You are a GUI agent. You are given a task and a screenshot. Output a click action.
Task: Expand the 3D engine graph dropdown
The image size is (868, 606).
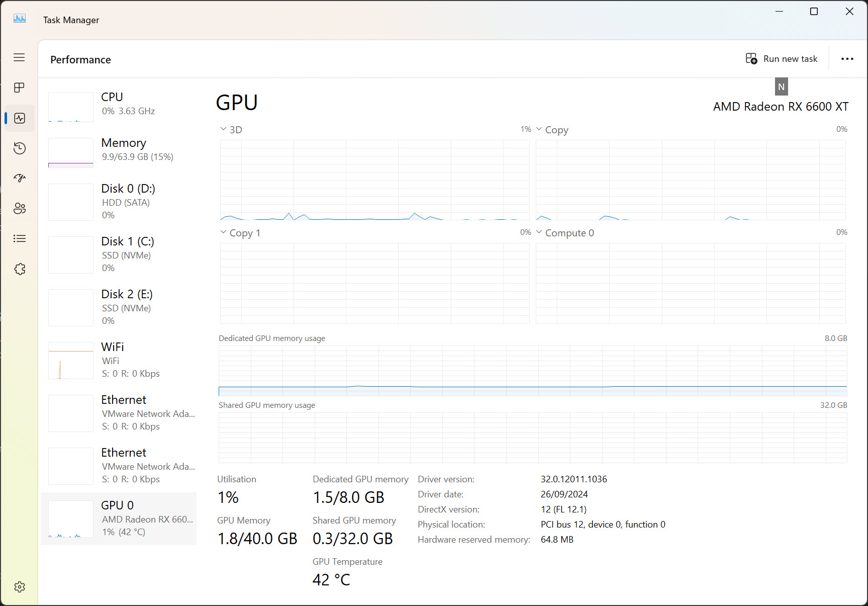[x=231, y=130]
